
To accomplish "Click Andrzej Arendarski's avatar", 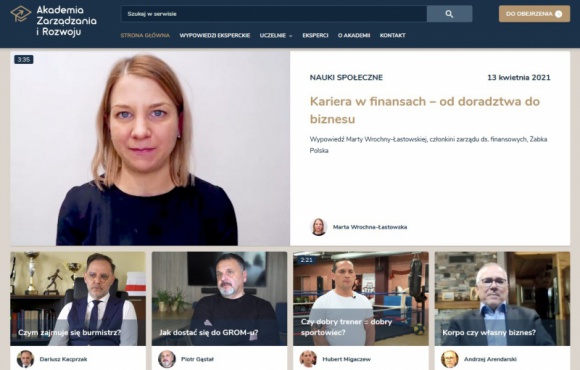I will click(x=449, y=359).
